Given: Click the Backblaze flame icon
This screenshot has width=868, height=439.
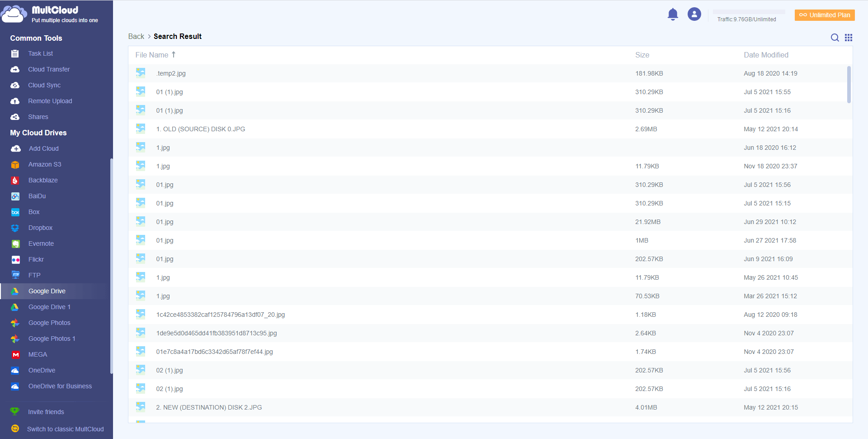Looking at the screenshot, I should tap(15, 180).
